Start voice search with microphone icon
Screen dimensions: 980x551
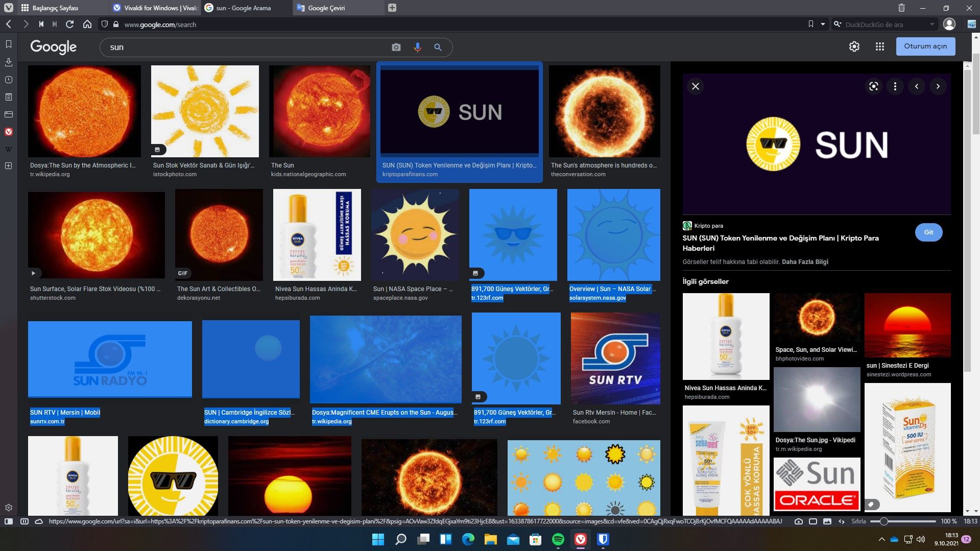(417, 47)
